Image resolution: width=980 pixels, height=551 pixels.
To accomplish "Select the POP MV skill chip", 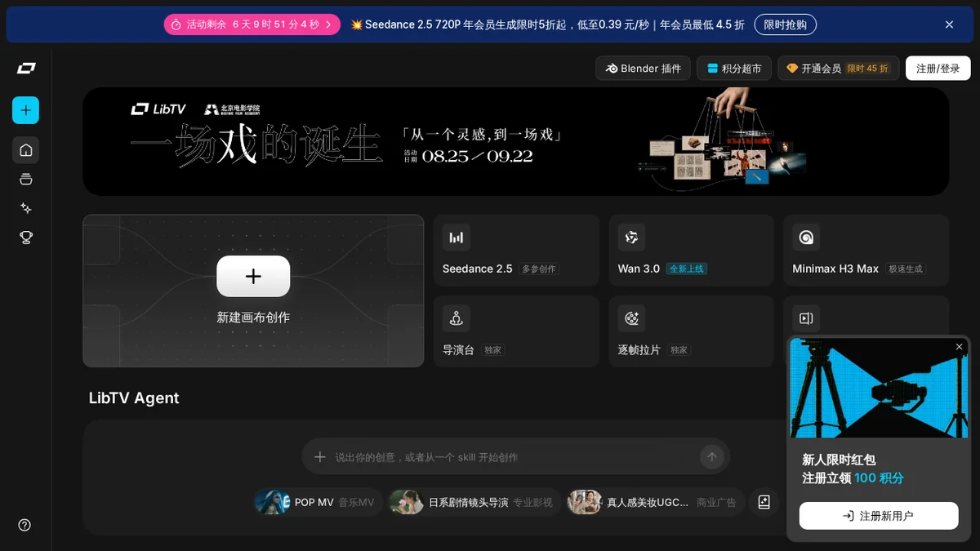I will (317, 502).
